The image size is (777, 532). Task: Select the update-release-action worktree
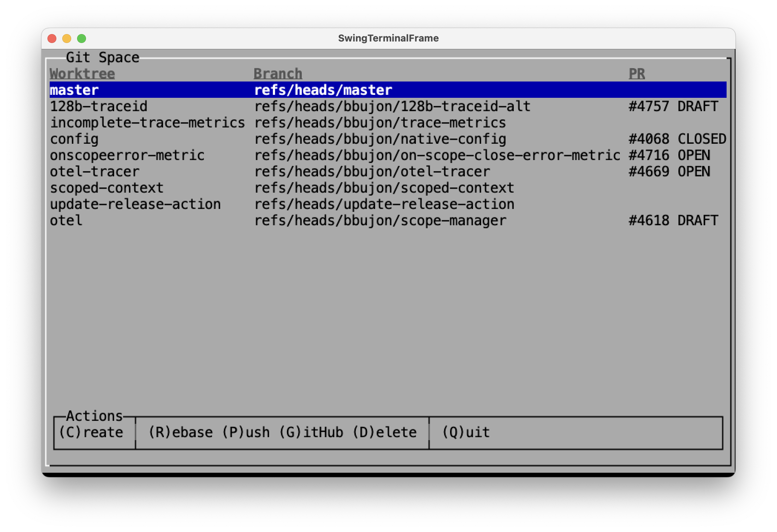click(x=135, y=204)
